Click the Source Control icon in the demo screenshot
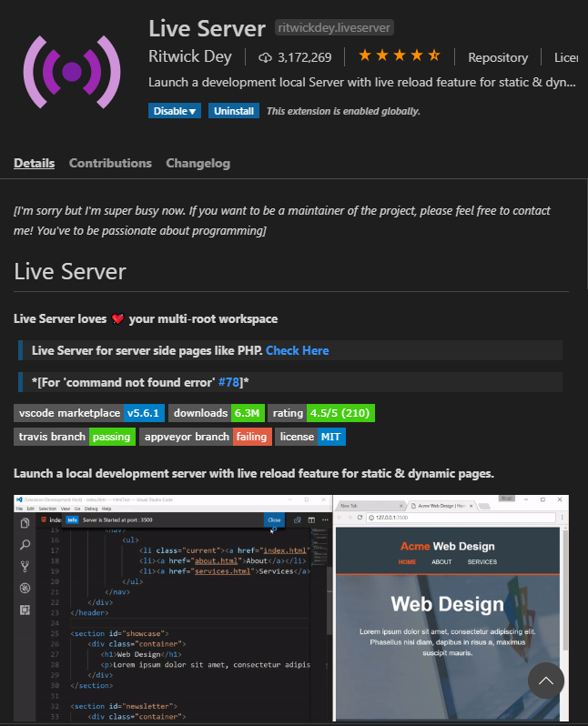The width and height of the screenshot is (588, 726). pyautogui.click(x=25, y=566)
